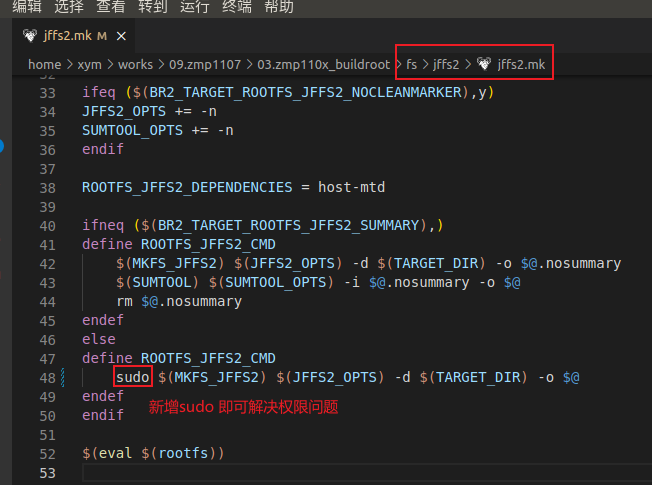The height and width of the screenshot is (485, 652).
Task: Click host-mtd on line 38
Action: pyautogui.click(x=351, y=187)
